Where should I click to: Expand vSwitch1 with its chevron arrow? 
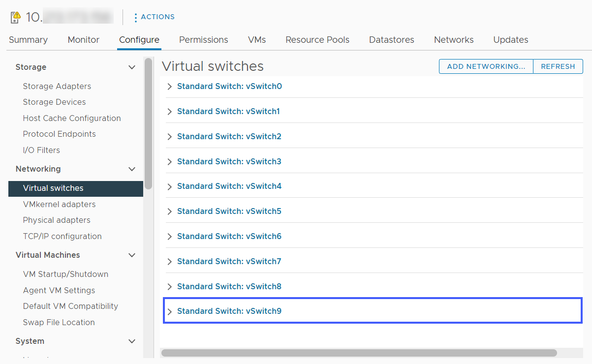tap(170, 112)
